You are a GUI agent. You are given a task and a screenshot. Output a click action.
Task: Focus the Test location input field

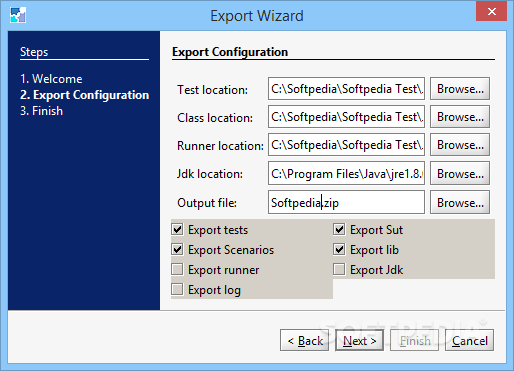pos(346,89)
